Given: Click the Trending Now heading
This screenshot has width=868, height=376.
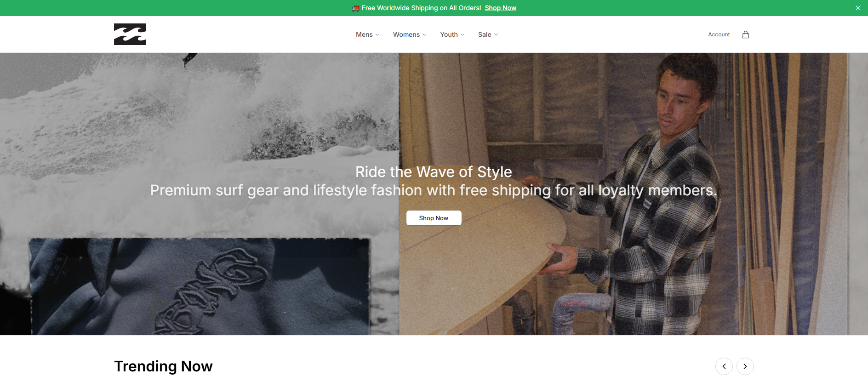Looking at the screenshot, I should point(163,366).
